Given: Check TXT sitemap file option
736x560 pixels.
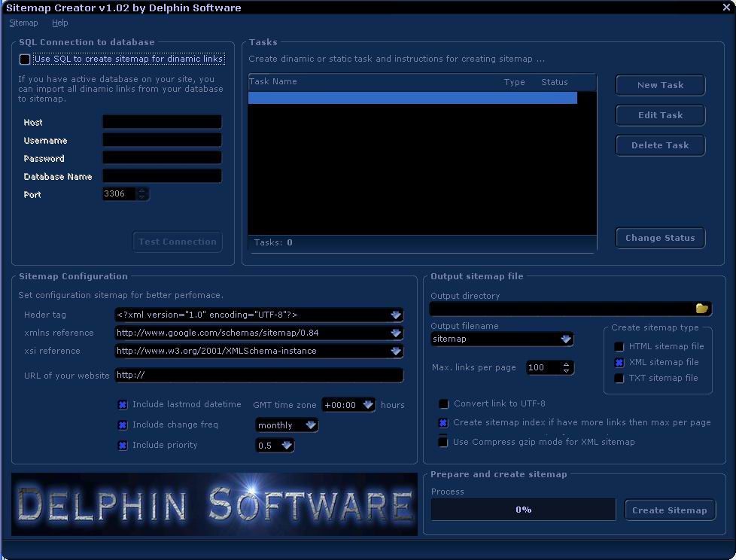Looking at the screenshot, I should coord(619,379).
